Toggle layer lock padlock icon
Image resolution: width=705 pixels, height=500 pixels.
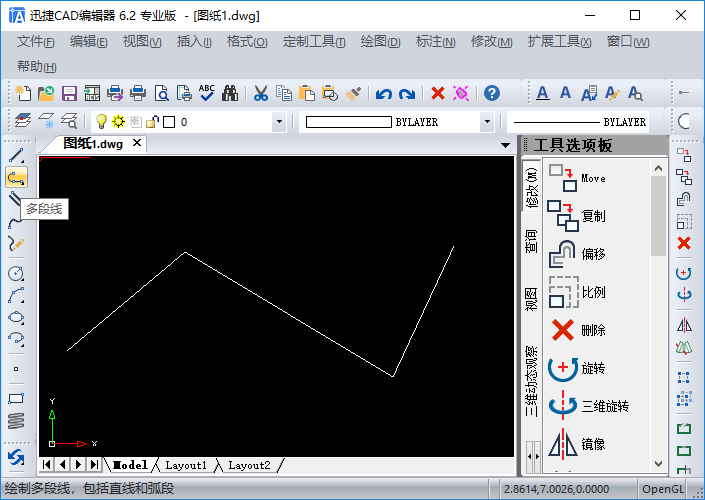[x=152, y=121]
